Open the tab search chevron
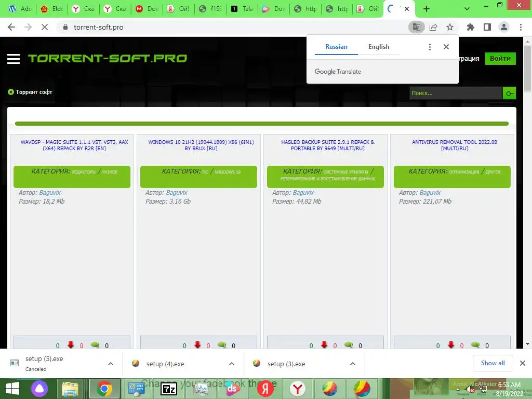 click(x=467, y=9)
